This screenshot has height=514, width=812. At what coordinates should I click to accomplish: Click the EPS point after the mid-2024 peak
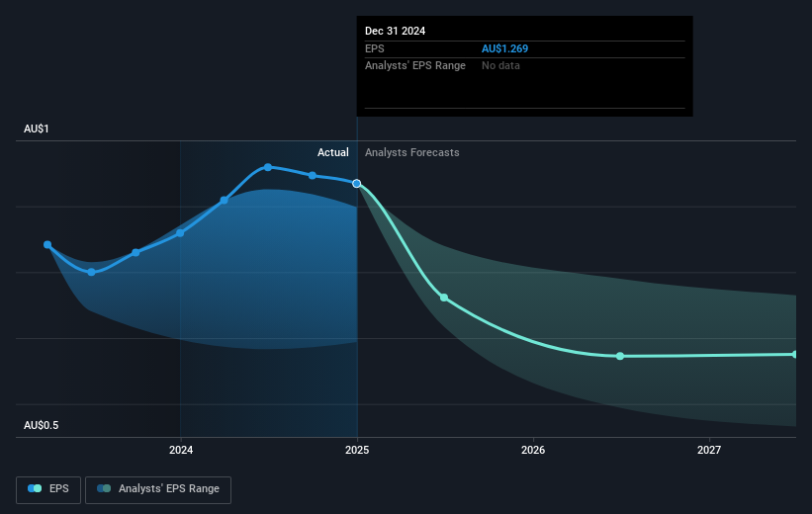click(x=313, y=176)
